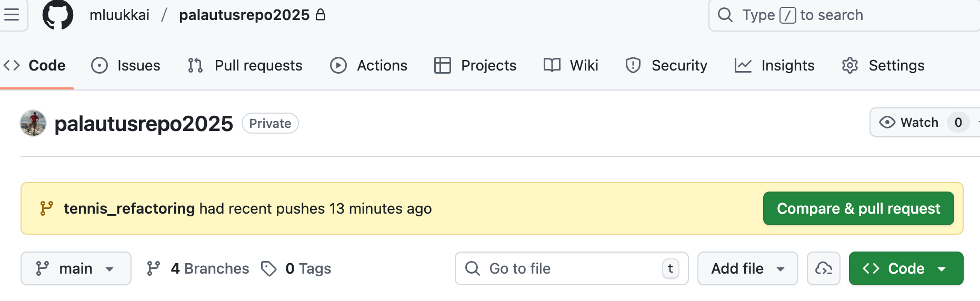Open the repository Settings tab

click(883, 65)
